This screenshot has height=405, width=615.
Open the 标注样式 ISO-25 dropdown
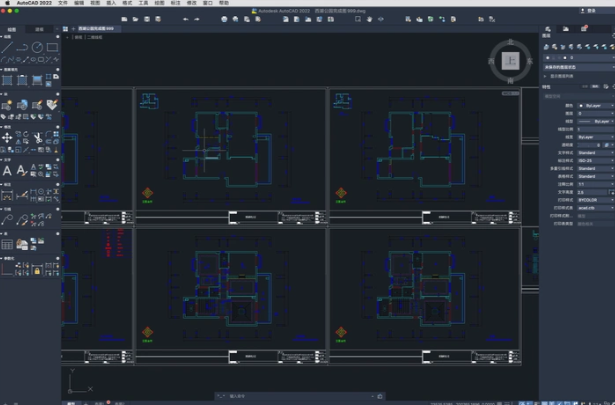[x=596, y=160]
